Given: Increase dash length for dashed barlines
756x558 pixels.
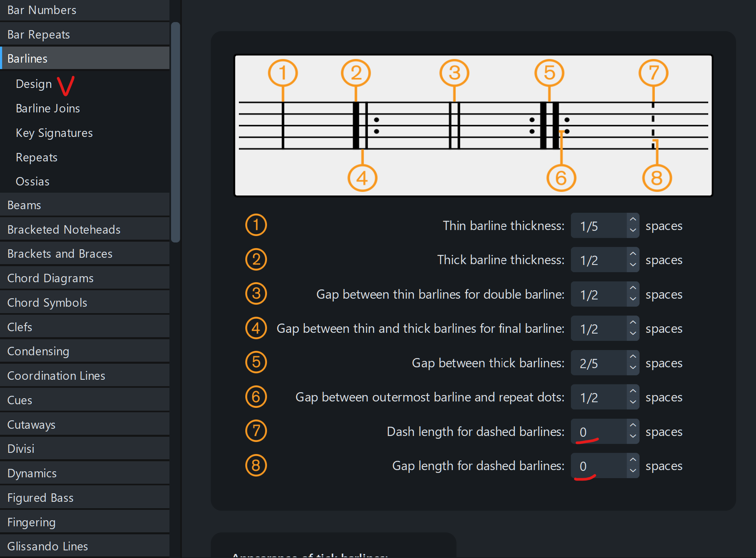Looking at the screenshot, I should (633, 426).
